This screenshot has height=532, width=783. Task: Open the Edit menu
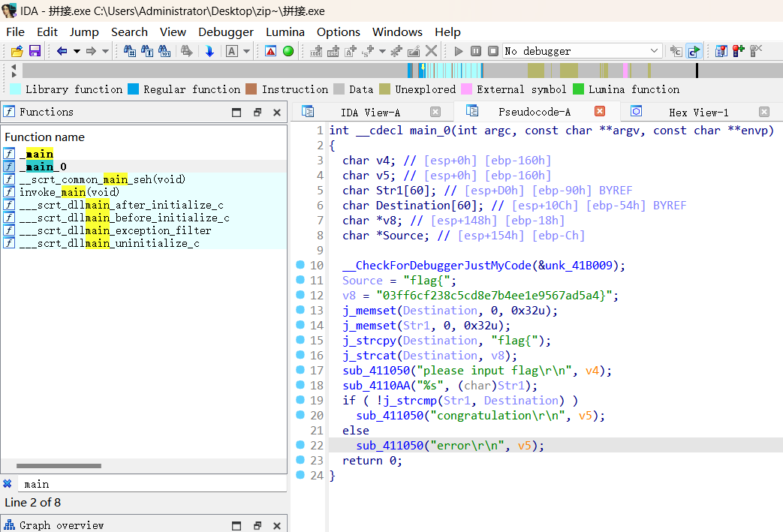coord(47,32)
